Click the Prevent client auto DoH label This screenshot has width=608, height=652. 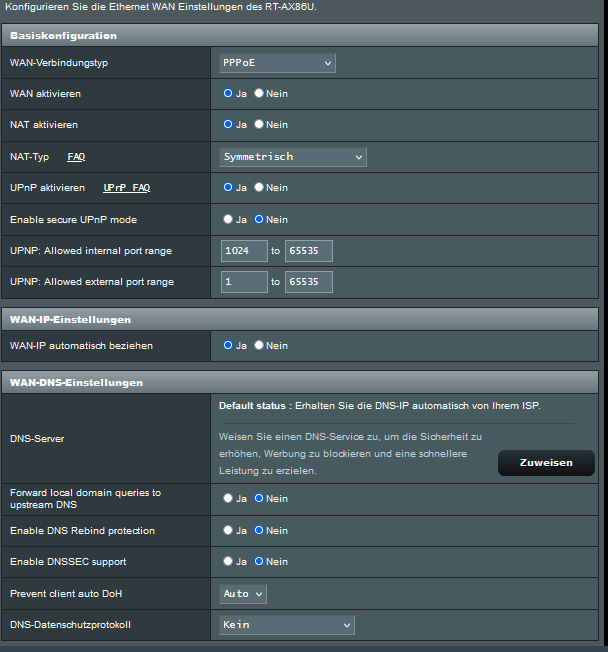66,594
